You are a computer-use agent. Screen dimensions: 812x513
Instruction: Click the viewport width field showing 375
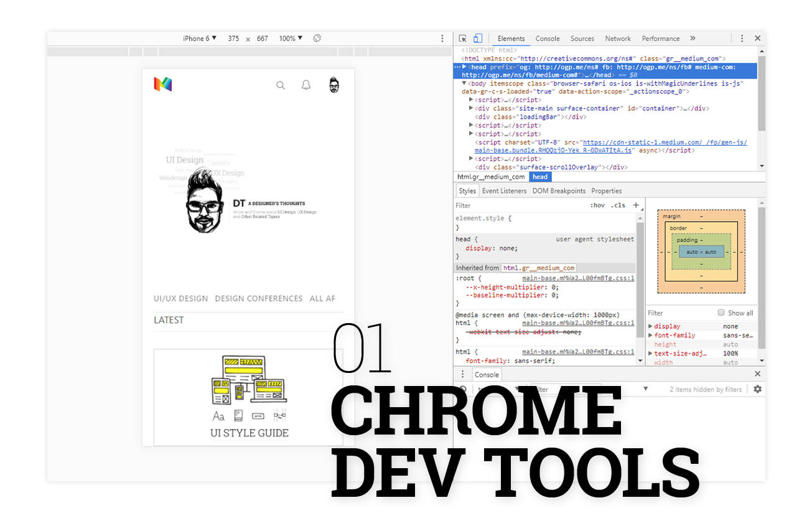[233, 39]
